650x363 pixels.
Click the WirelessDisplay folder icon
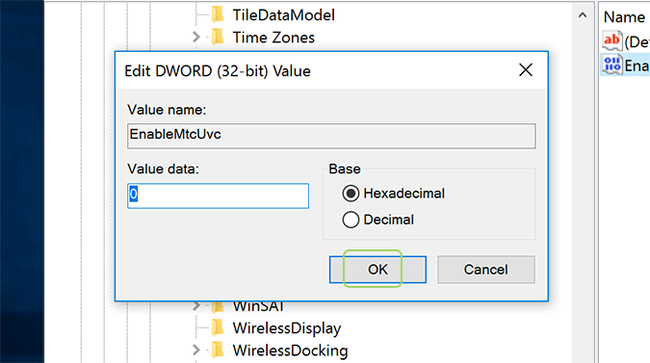pyautogui.click(x=218, y=328)
